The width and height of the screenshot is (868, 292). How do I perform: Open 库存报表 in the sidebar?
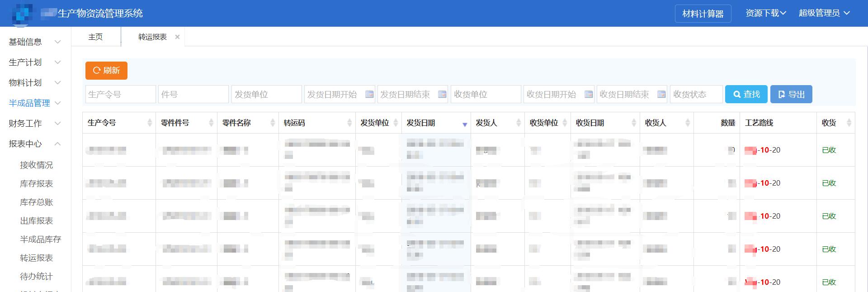click(37, 183)
